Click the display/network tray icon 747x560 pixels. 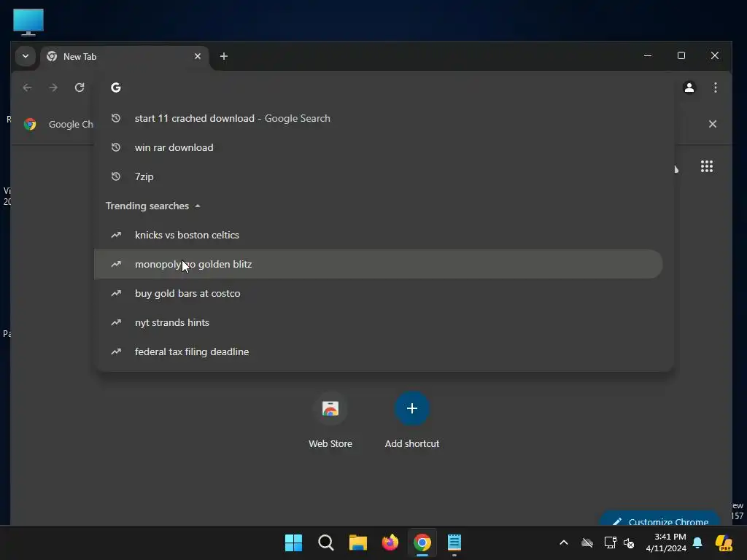click(611, 542)
